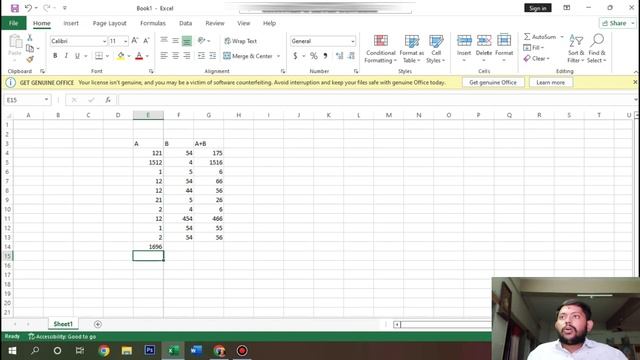Align cell text left
640x360 pixels.
pyautogui.click(x=164, y=56)
